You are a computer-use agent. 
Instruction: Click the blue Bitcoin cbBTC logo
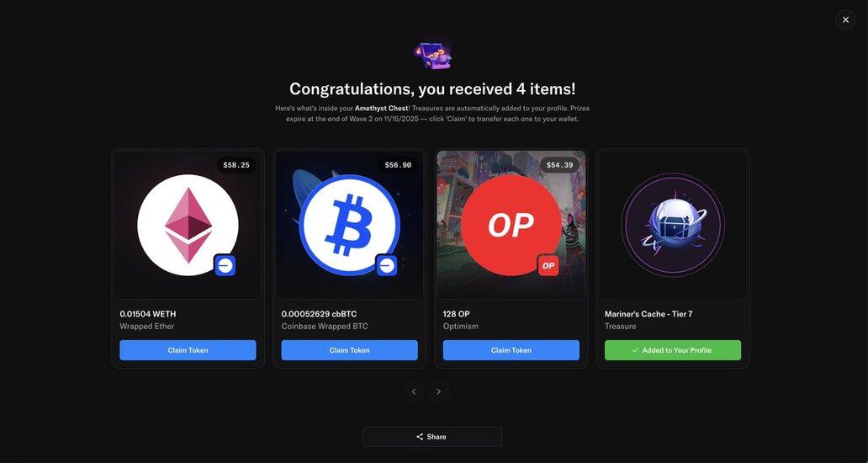349,225
